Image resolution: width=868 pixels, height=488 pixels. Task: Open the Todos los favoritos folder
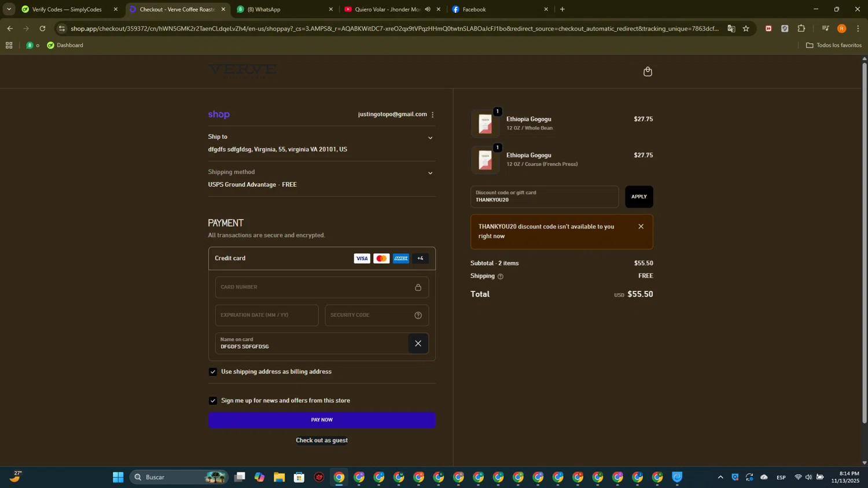833,45
